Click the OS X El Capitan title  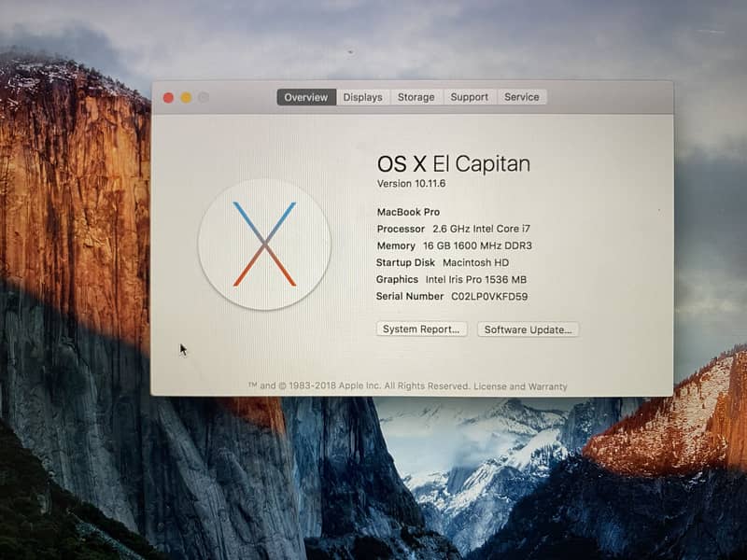coord(454,164)
